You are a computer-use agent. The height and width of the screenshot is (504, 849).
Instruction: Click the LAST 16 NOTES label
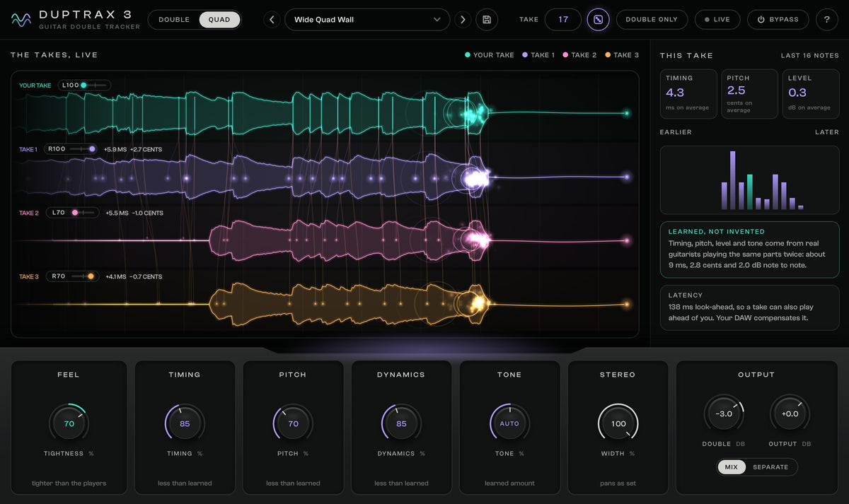809,55
